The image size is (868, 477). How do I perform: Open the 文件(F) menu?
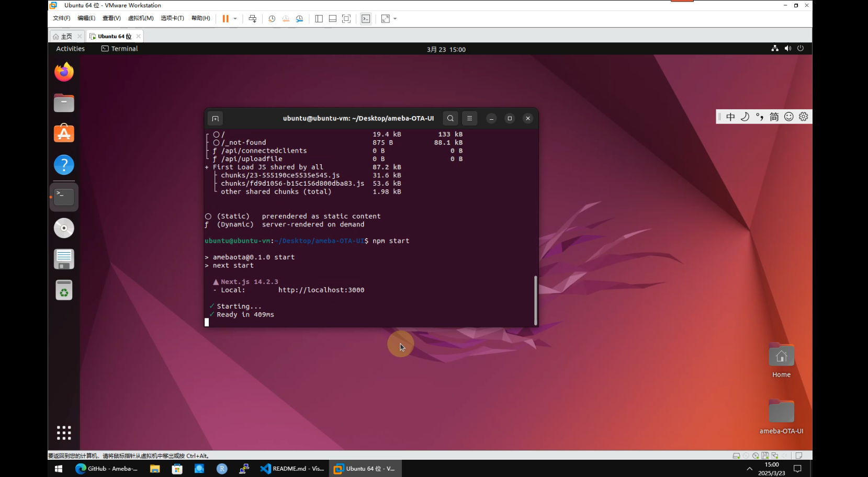click(x=61, y=18)
